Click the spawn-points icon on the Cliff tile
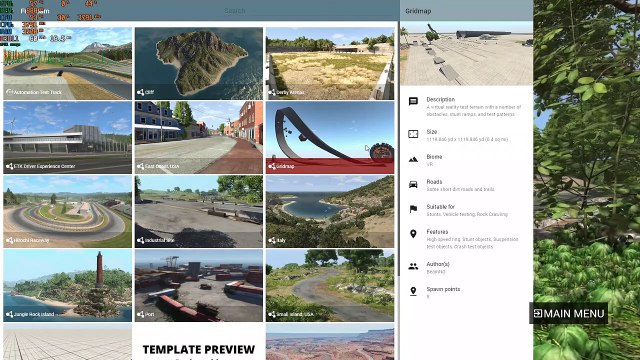Image resolution: width=640 pixels, height=360 pixels. coord(140,92)
